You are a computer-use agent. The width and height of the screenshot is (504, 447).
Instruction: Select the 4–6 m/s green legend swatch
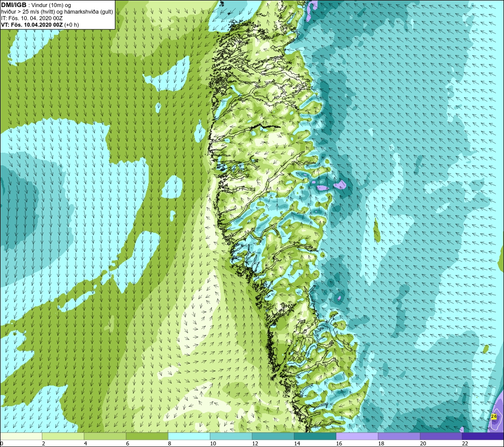tap(105, 436)
